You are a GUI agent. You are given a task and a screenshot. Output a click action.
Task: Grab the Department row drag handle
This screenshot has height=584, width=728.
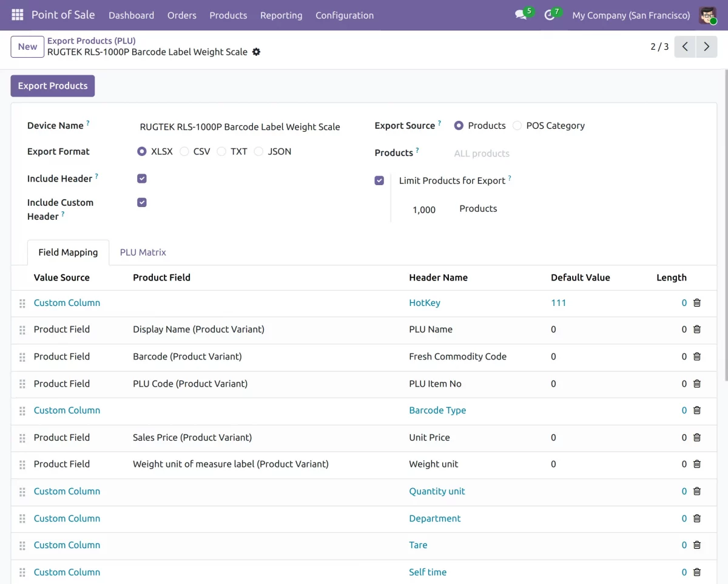22,519
